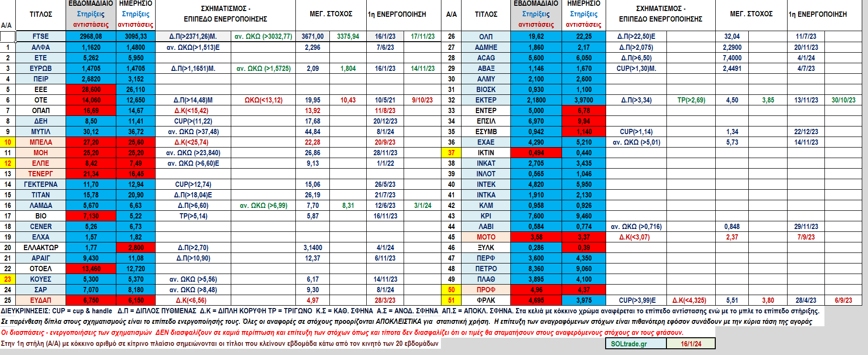Click the ΒΙΟΣΚ title cell
Viewport: 868px width, 355px height.
click(486, 90)
